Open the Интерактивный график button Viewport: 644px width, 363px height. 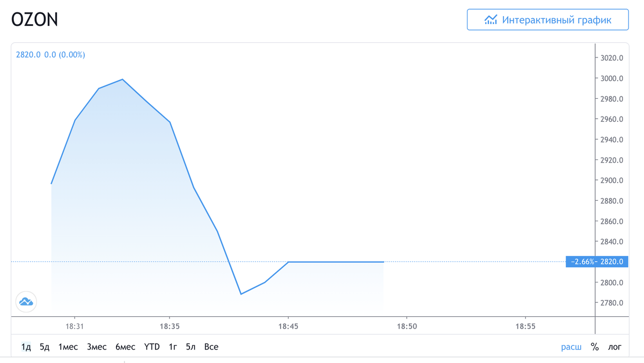point(547,20)
